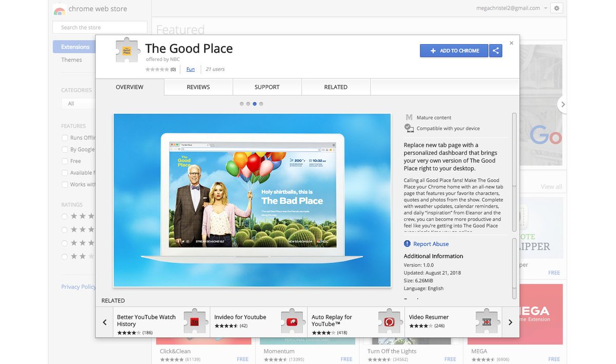Screen dimensions: 616x364
Task: Switch to the Related tab
Action: 336,87
